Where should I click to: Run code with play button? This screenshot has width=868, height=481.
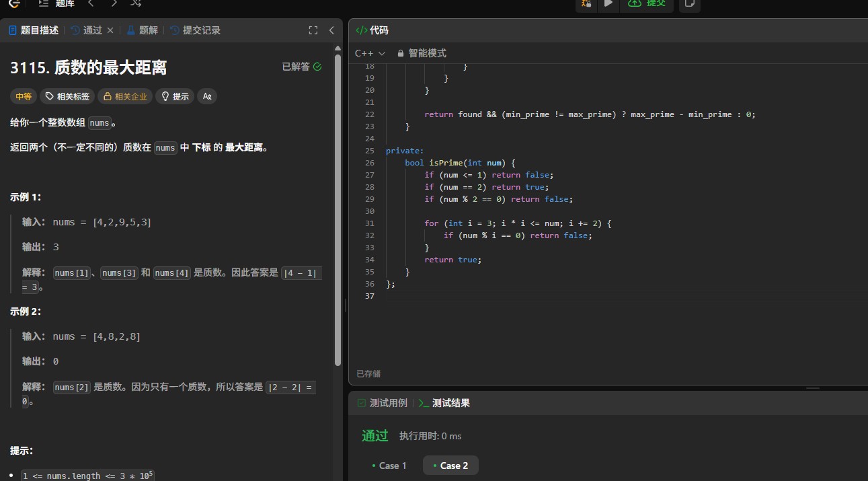click(608, 4)
